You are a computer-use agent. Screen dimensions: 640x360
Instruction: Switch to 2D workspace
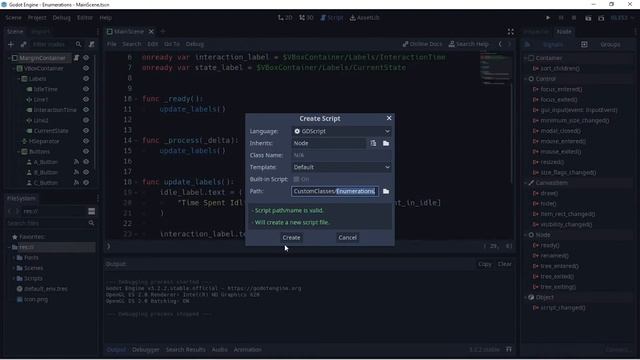pos(285,18)
